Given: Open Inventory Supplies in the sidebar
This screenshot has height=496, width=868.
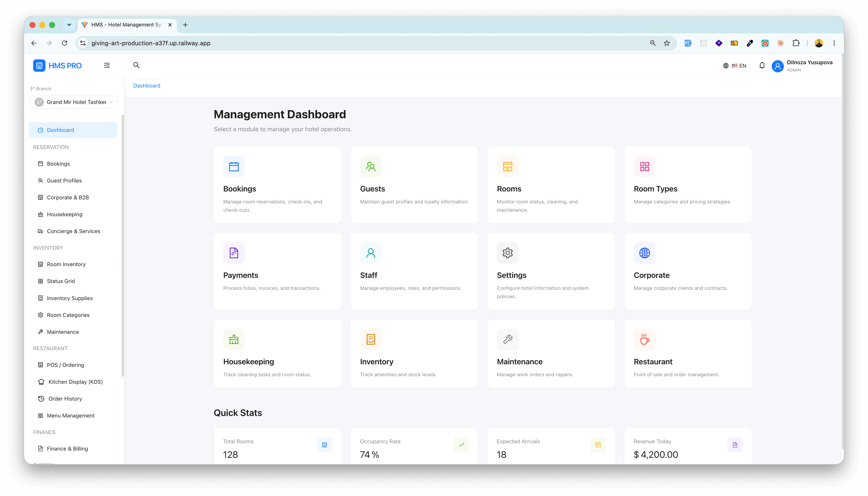Looking at the screenshot, I should pyautogui.click(x=73, y=298).
